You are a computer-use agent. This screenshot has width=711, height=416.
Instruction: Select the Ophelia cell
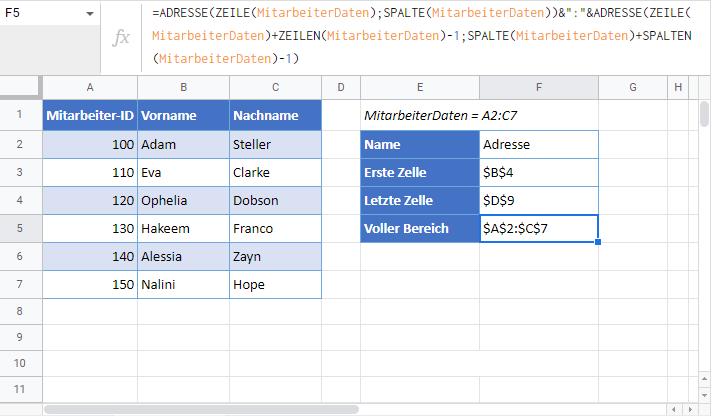click(x=183, y=201)
